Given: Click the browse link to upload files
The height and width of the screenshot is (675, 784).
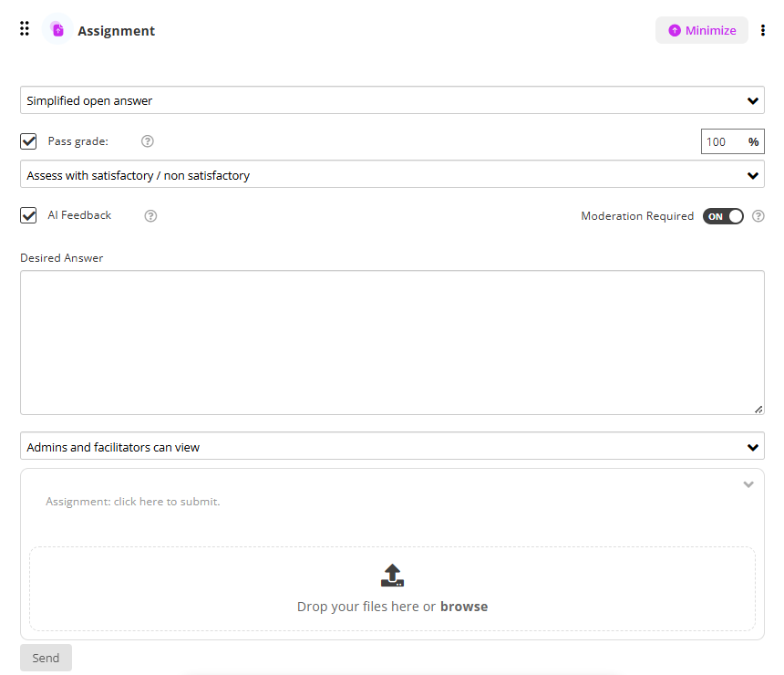Looking at the screenshot, I should tap(464, 607).
